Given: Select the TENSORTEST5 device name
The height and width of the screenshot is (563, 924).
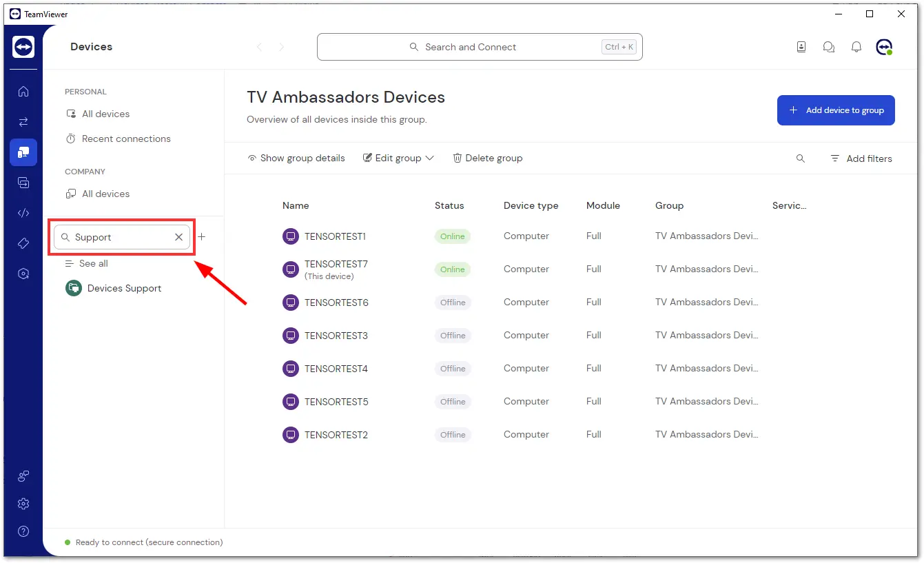Looking at the screenshot, I should tap(336, 402).
